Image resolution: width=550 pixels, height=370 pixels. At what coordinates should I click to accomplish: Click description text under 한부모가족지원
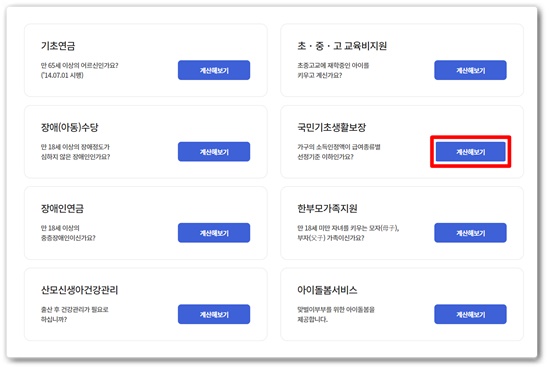pyautogui.click(x=348, y=233)
